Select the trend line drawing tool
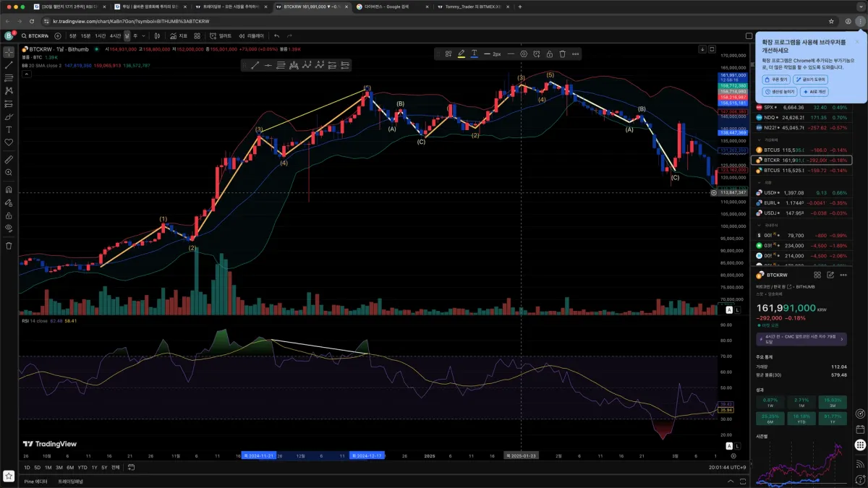 coord(9,65)
